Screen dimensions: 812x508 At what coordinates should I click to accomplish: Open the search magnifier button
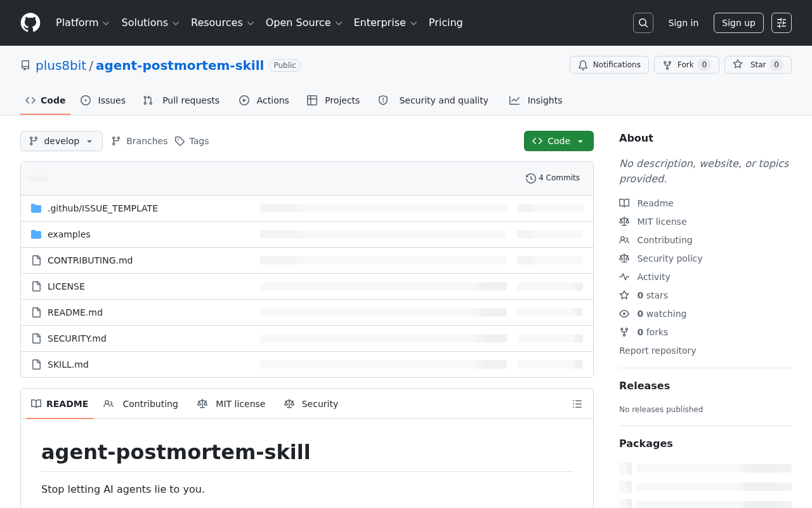click(643, 23)
